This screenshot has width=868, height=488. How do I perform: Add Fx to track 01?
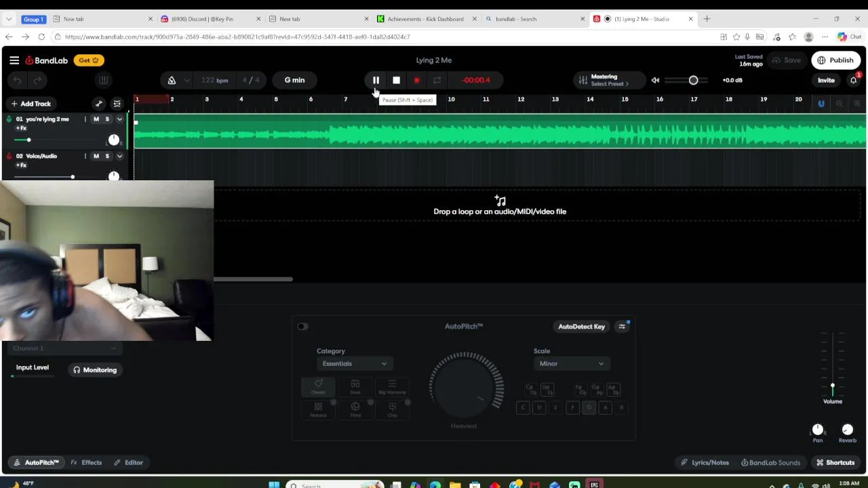click(x=21, y=128)
